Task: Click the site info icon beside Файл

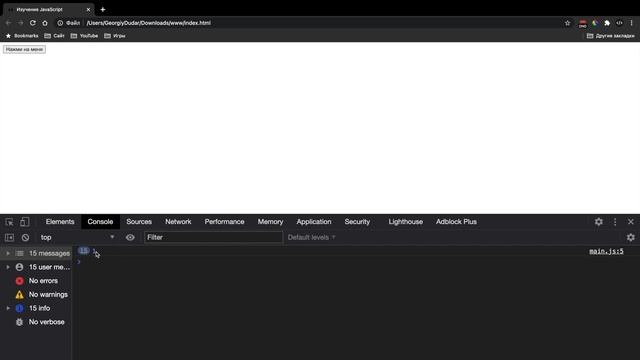Action: click(x=60, y=23)
